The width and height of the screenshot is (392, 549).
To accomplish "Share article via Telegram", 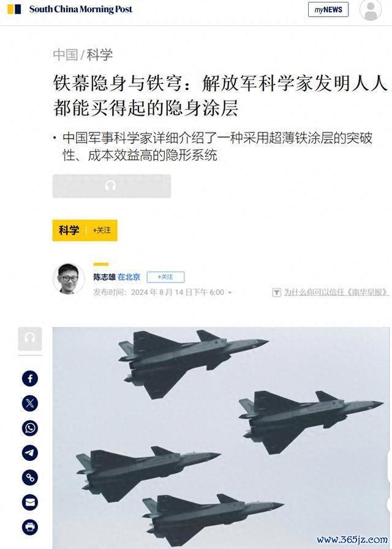I will click(30, 453).
